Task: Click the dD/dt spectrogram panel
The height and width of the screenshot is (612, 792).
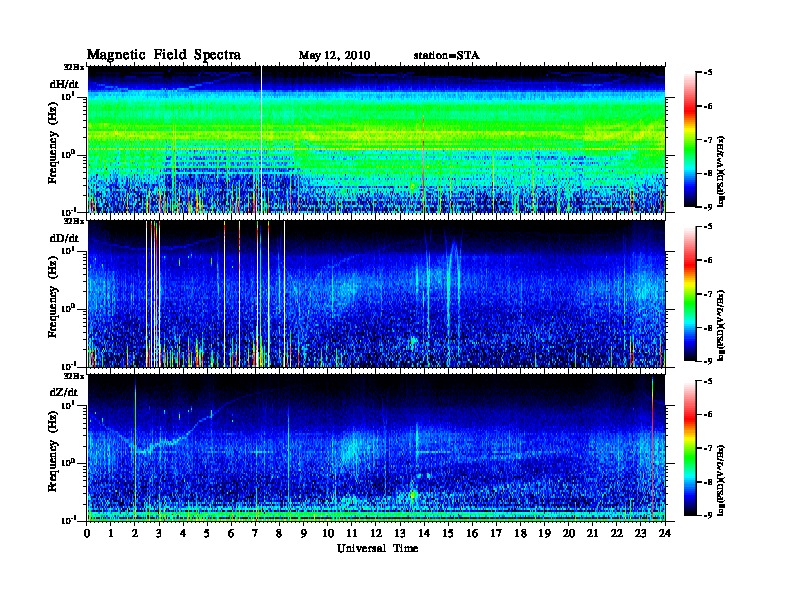Action: point(376,294)
